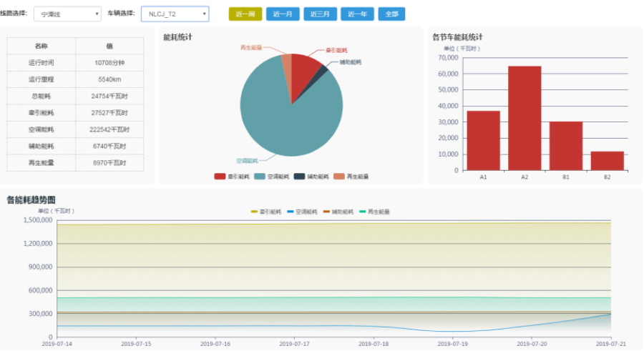This screenshot has width=644, height=351.
Task: Click the 24754千瓦时 value cell
Action: click(109, 96)
